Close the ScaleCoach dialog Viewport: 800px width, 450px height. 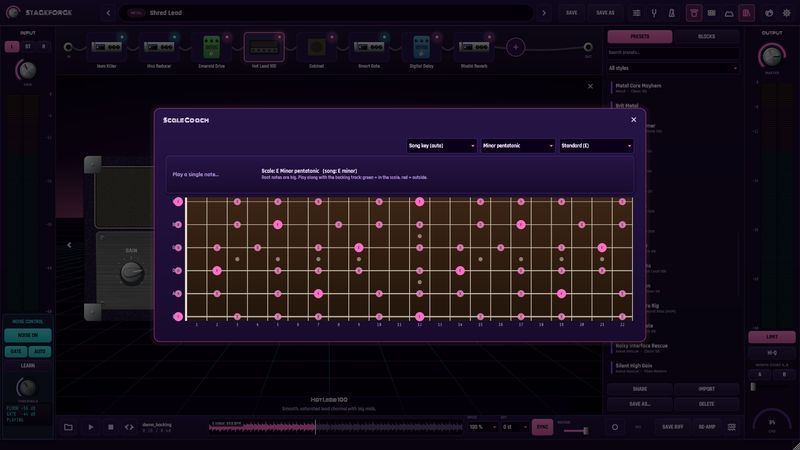[633, 119]
